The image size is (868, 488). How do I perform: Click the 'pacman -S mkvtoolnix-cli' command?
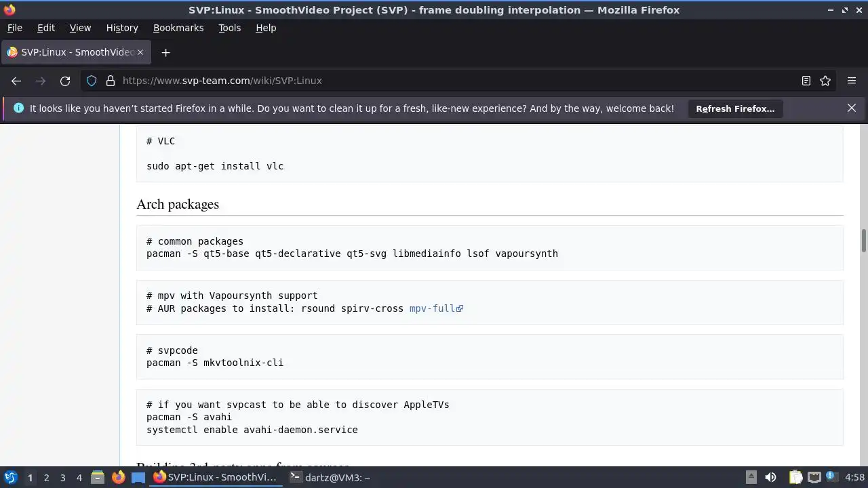pyautogui.click(x=215, y=363)
